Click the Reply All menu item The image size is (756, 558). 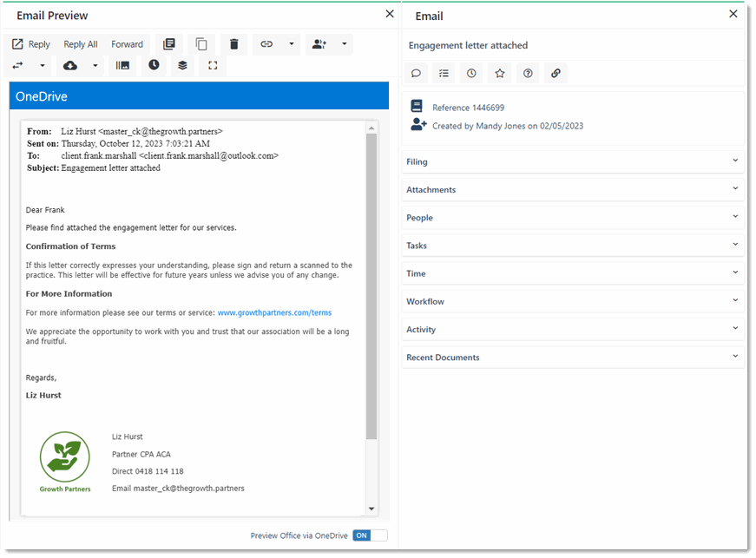pos(81,43)
